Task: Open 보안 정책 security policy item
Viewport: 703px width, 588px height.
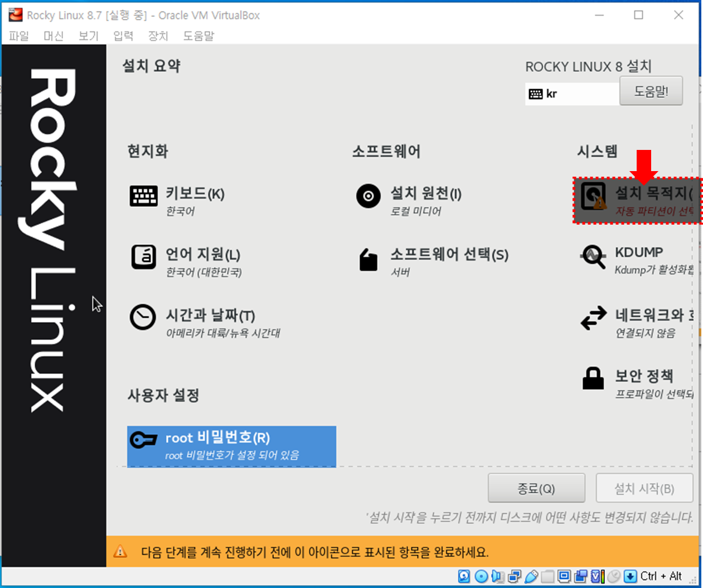Action: 637,383
